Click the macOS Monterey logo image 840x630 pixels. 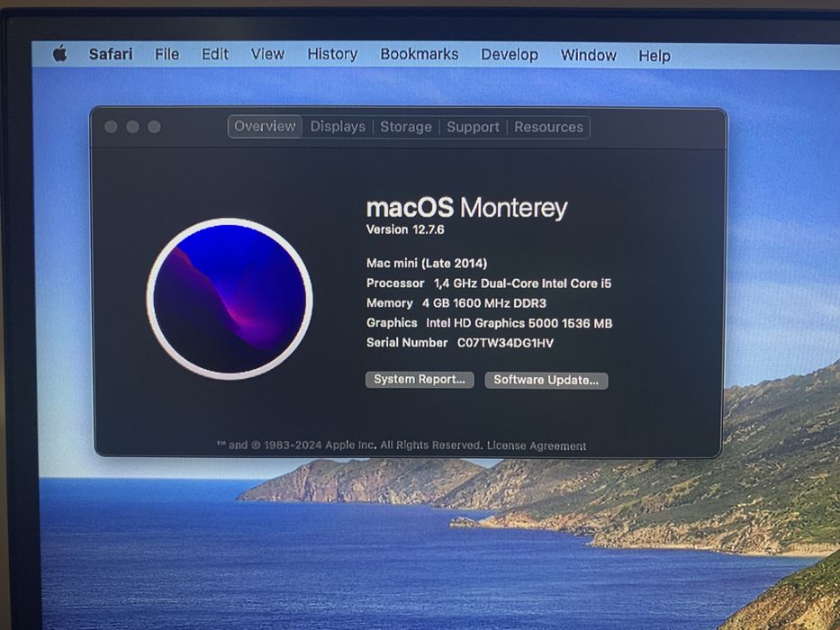(x=230, y=299)
